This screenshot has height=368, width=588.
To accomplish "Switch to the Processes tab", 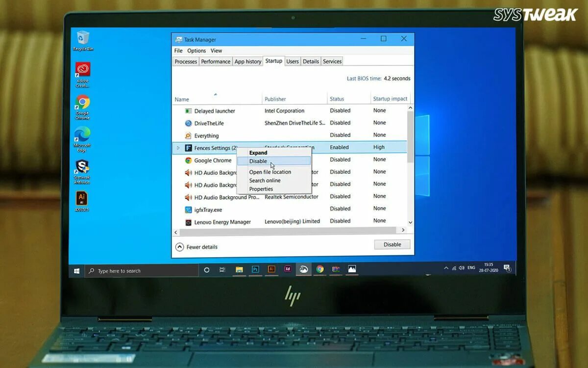I will pyautogui.click(x=186, y=61).
